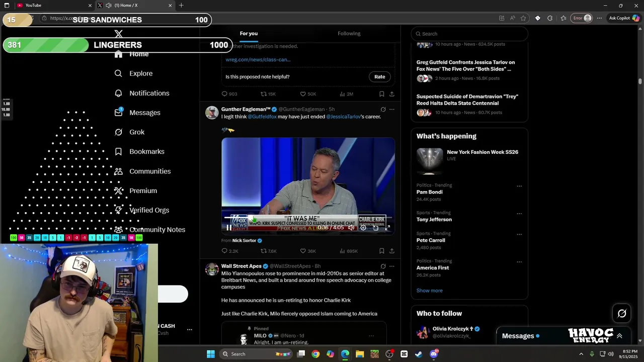The image size is (644, 362).
Task: Favorite this page with the star icon
Action: [523, 18]
